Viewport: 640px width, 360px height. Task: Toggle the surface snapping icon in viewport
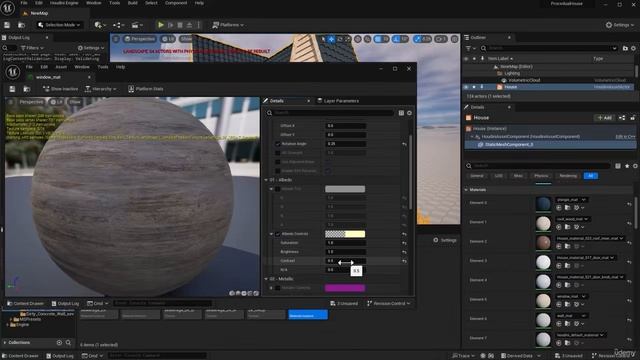(x=367, y=39)
